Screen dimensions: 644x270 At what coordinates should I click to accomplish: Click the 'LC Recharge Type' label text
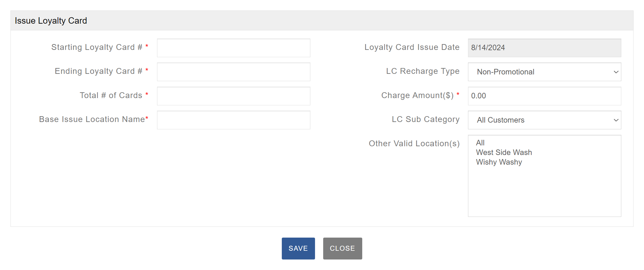(x=423, y=71)
